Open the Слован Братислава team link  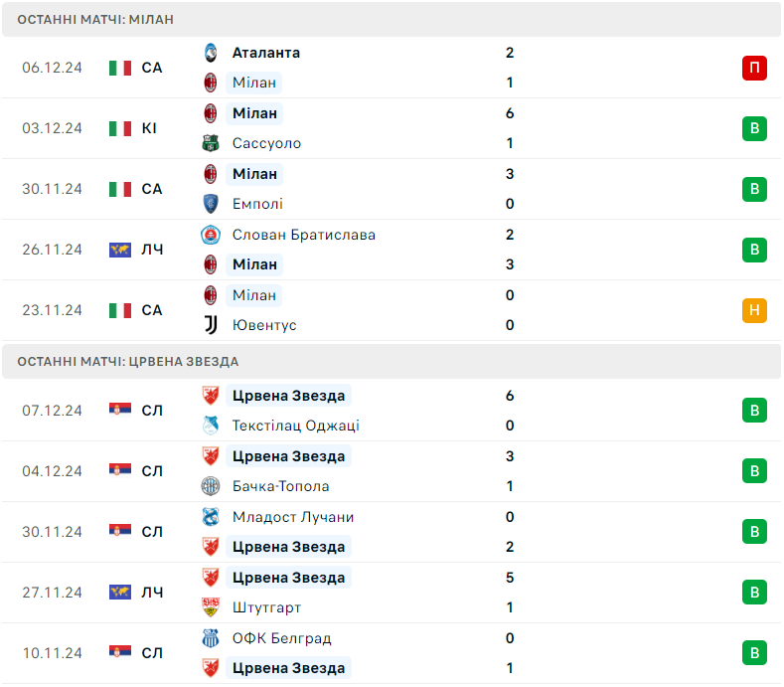(x=303, y=235)
